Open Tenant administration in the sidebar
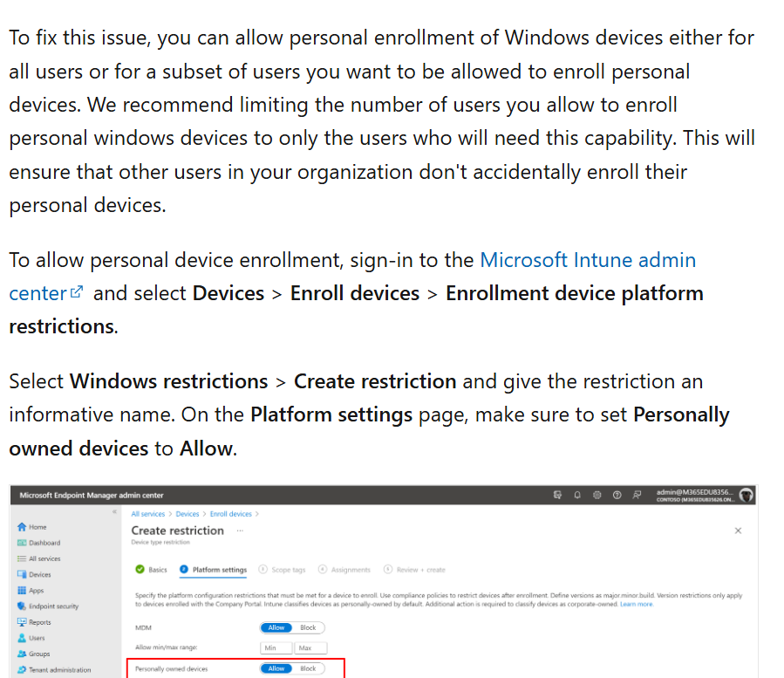Viewport: 784px width, 678px height. click(54, 669)
